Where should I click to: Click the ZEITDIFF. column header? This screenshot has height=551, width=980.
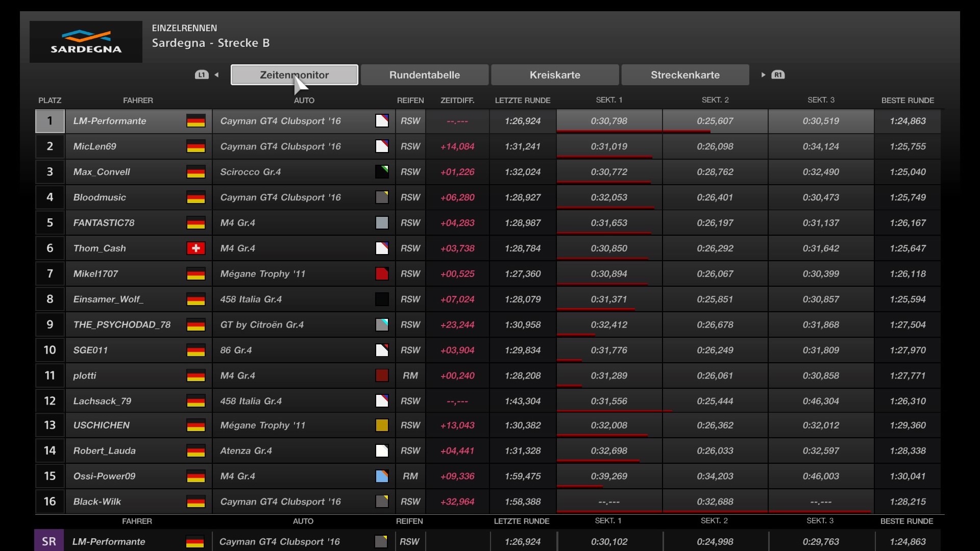457,101
